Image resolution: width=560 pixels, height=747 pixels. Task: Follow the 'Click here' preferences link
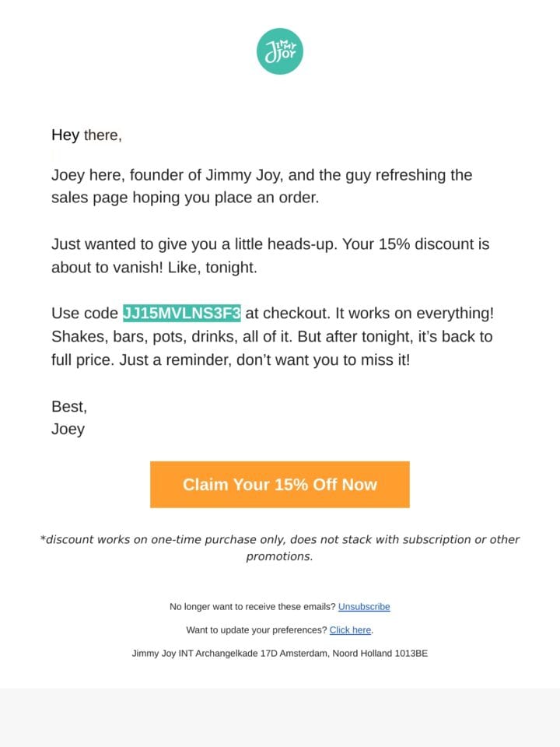pos(350,630)
